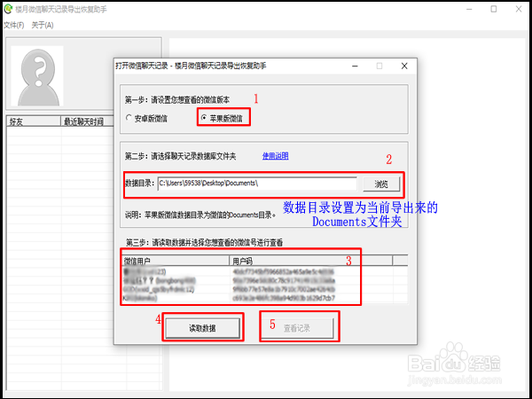The width and height of the screenshot is (532, 399).
Task: Click the 读取数据 button
Action: tap(202, 328)
